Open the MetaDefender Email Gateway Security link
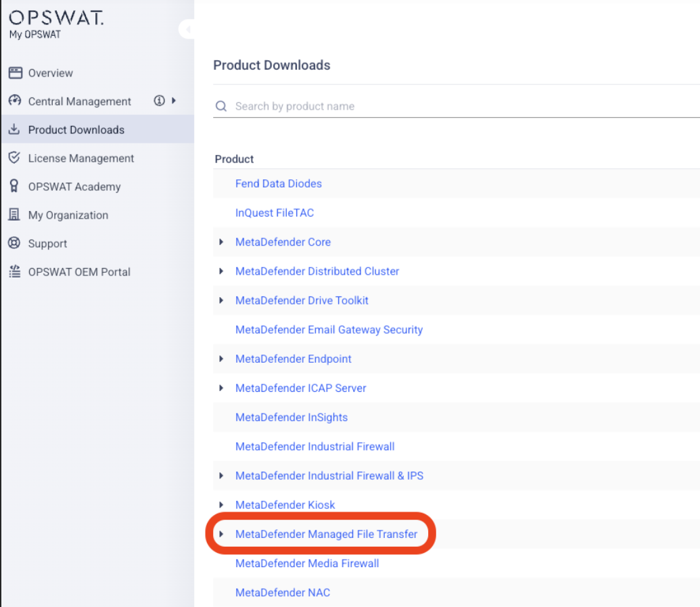700x607 pixels. pyautogui.click(x=329, y=330)
